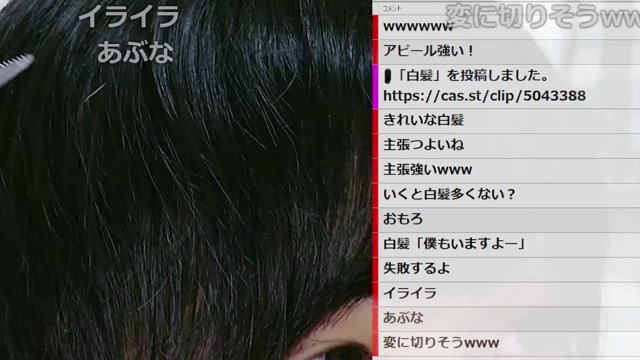The image size is (640, 360).
Task: Click the red marker beside きれいな白髪
Action: tap(376, 121)
